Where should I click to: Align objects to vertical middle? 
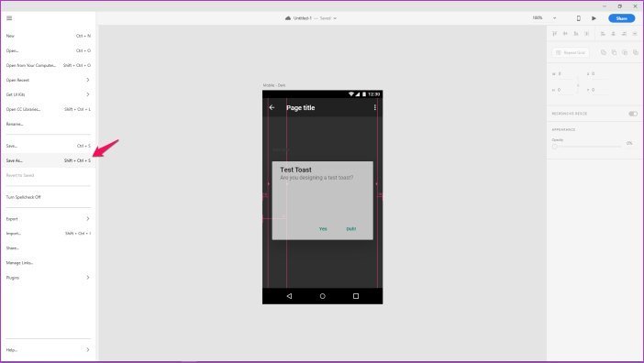click(565, 34)
